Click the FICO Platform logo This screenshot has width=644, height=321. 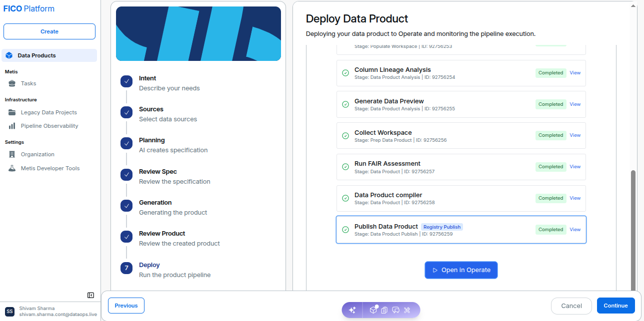click(29, 8)
